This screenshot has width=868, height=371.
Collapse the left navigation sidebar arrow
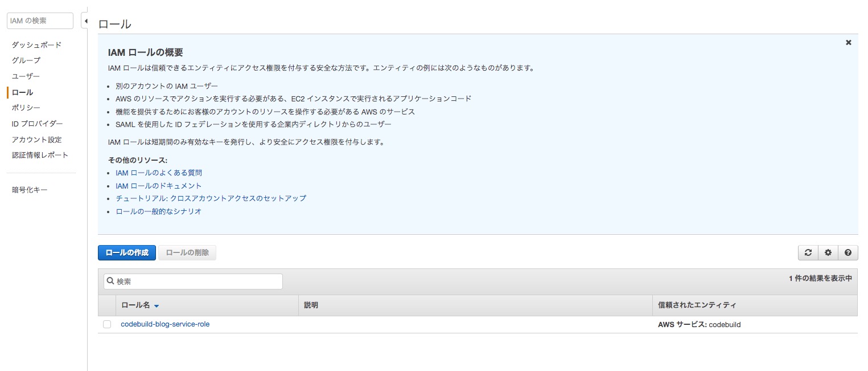85,21
